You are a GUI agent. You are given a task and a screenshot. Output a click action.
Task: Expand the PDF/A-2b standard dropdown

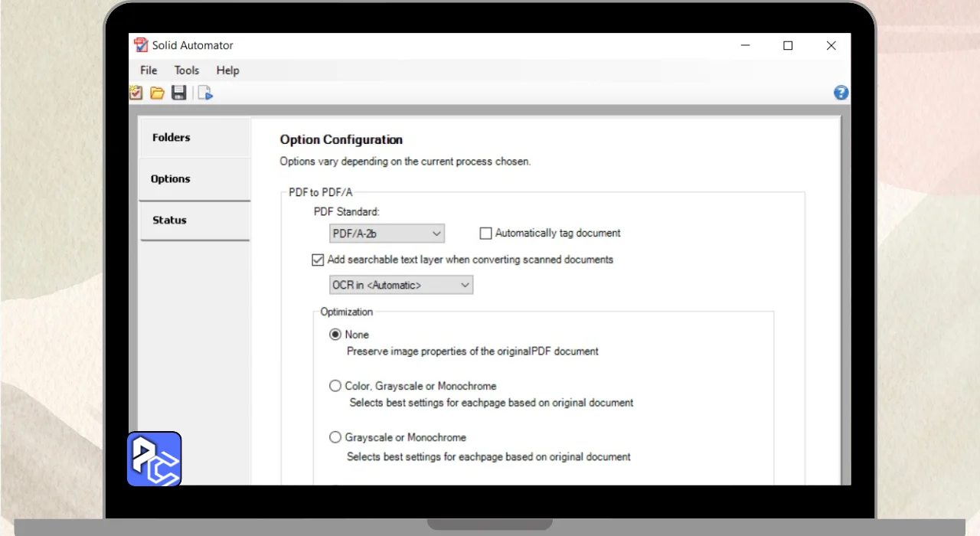click(x=387, y=234)
